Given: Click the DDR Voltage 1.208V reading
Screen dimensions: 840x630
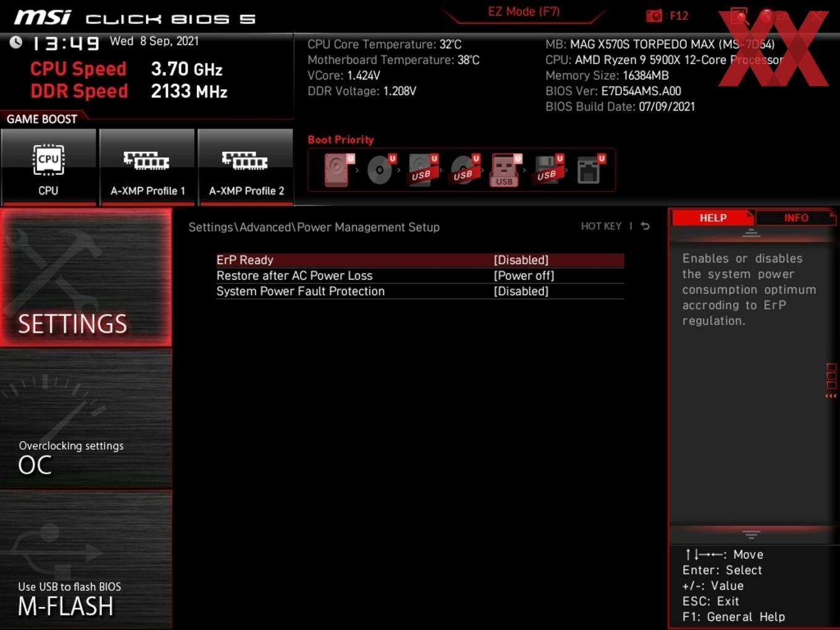Looking at the screenshot, I should (362, 91).
